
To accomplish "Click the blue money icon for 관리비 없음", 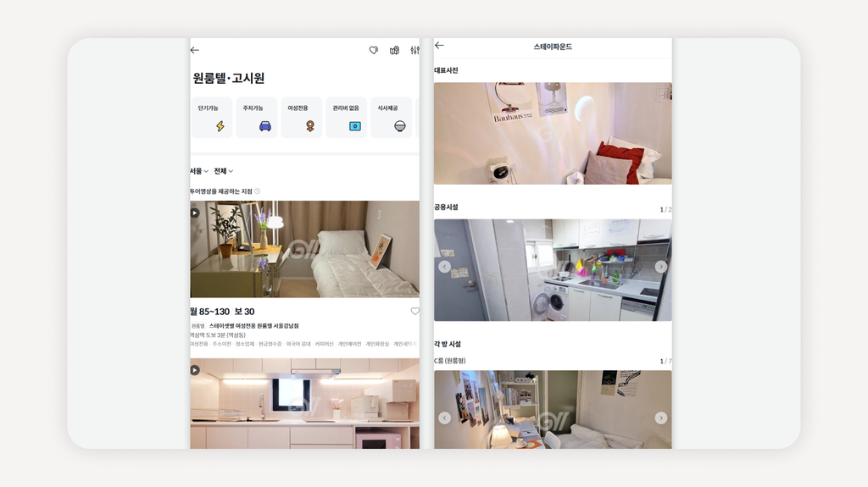I will click(355, 126).
